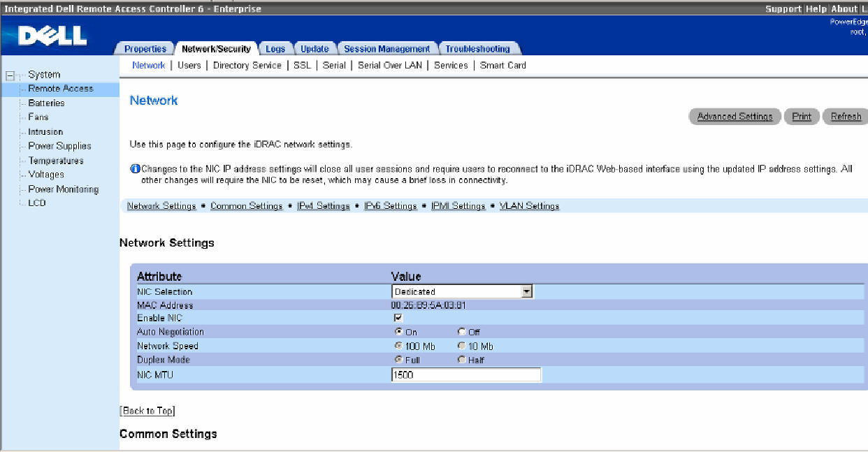This screenshot has width=868, height=452.
Task: Select Intrusion in the tree
Action: [x=45, y=132]
